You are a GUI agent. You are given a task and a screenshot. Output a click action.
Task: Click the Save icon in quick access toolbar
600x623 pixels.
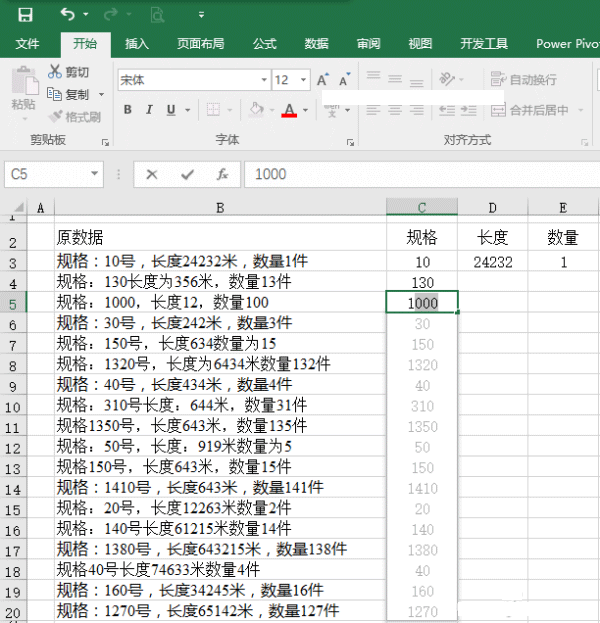point(25,15)
